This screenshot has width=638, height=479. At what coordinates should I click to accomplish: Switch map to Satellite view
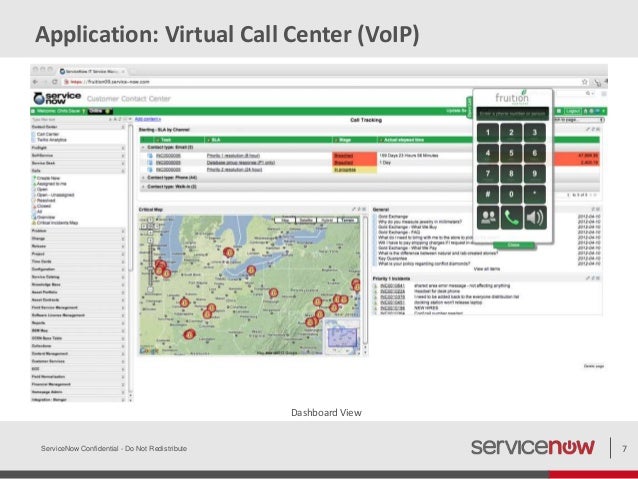coord(306,220)
